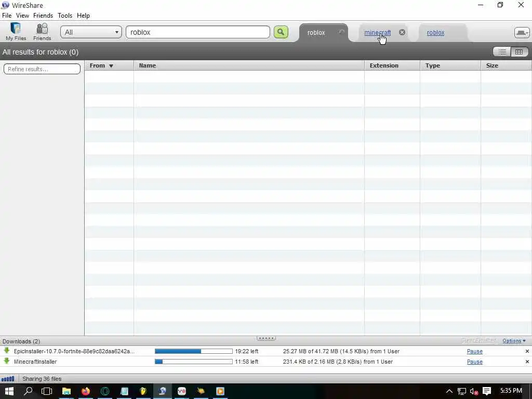532x399 pixels.
Task: Click the network tray icon
Action: [461, 391]
